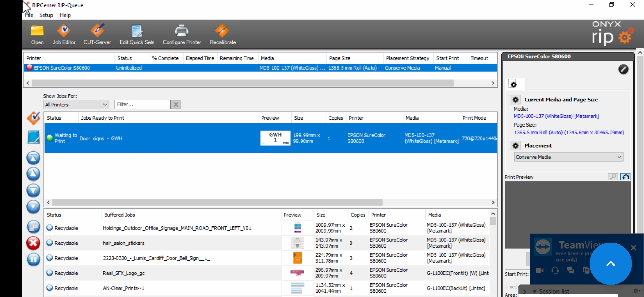Click the Real_SFX_Logo_gc preview thumbnail
Image resolution: width=644 pixels, height=297 pixels.
297,273
